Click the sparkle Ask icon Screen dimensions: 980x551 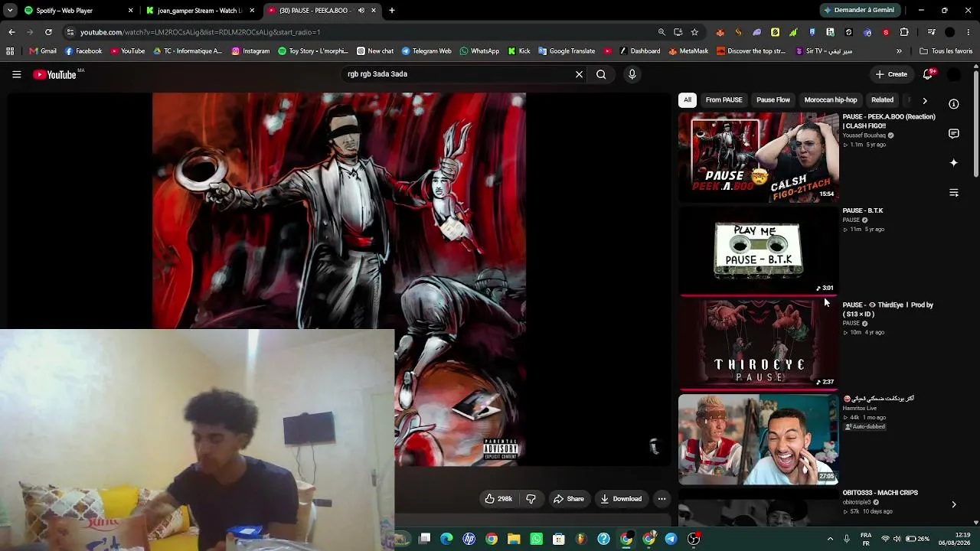point(954,163)
